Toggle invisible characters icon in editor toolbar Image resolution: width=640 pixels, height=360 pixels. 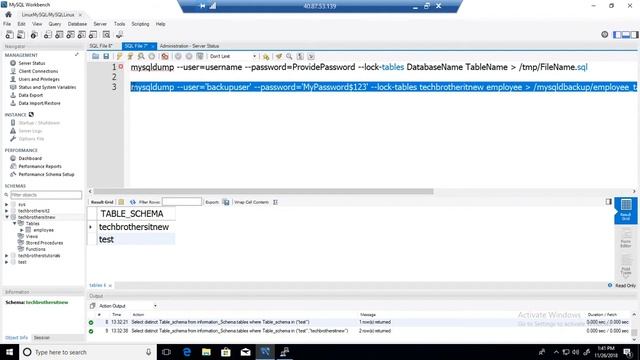(300, 56)
